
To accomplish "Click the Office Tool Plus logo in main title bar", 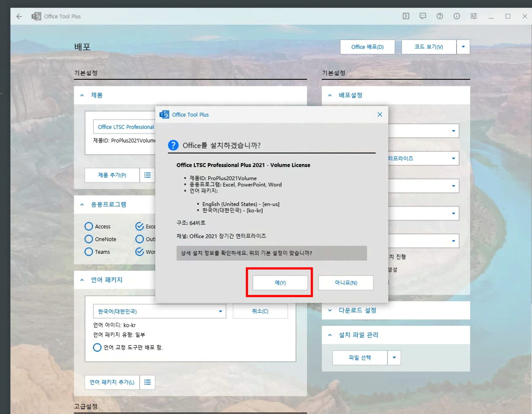I will pos(36,16).
